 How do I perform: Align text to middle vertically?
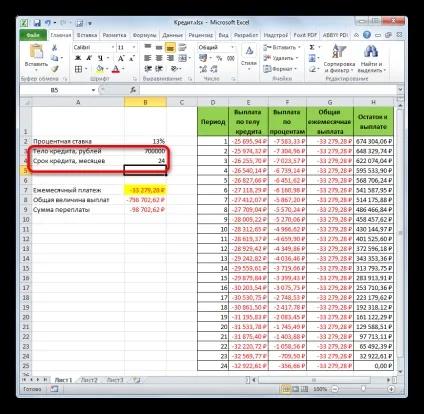point(159,48)
